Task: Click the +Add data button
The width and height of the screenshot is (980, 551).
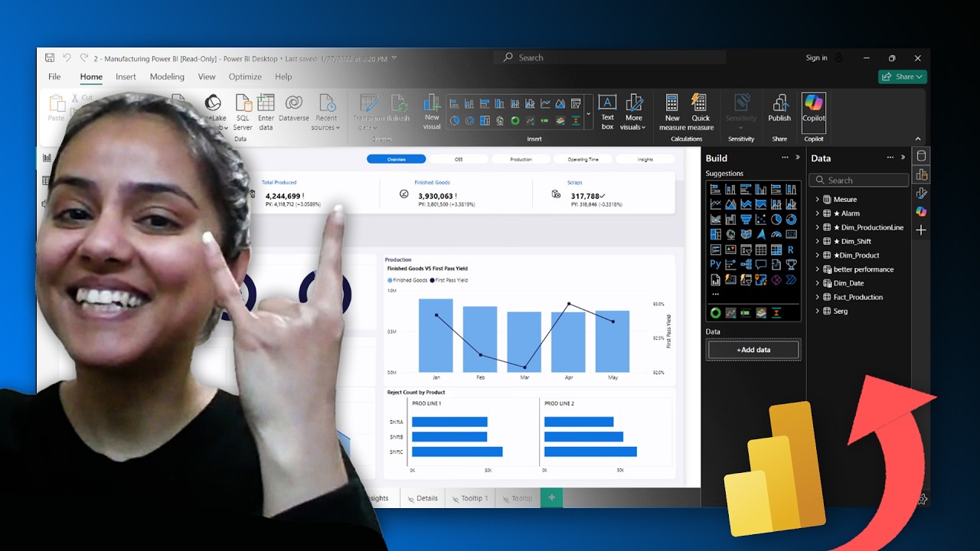Action: (x=754, y=350)
